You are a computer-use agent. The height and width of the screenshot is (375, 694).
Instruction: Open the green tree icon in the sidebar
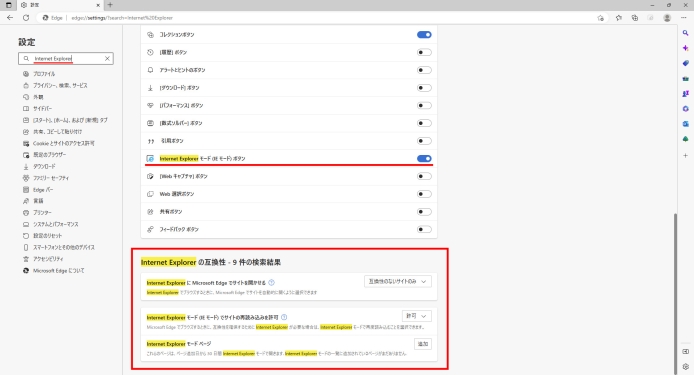click(x=685, y=139)
